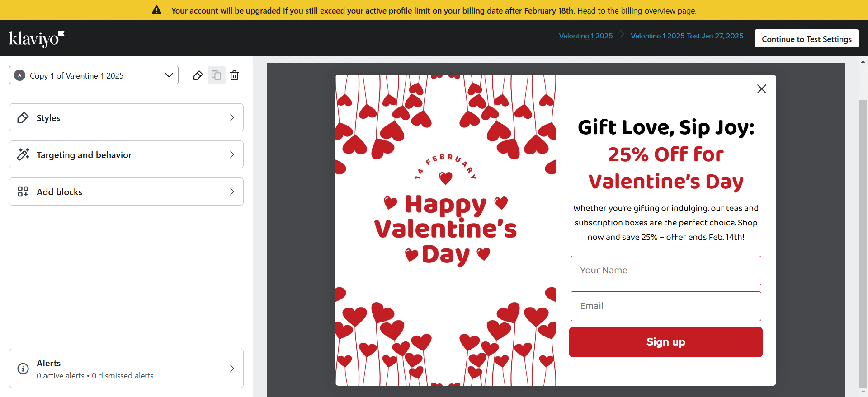The height and width of the screenshot is (397, 868).
Task: Click the red Sign up button
Action: point(665,342)
